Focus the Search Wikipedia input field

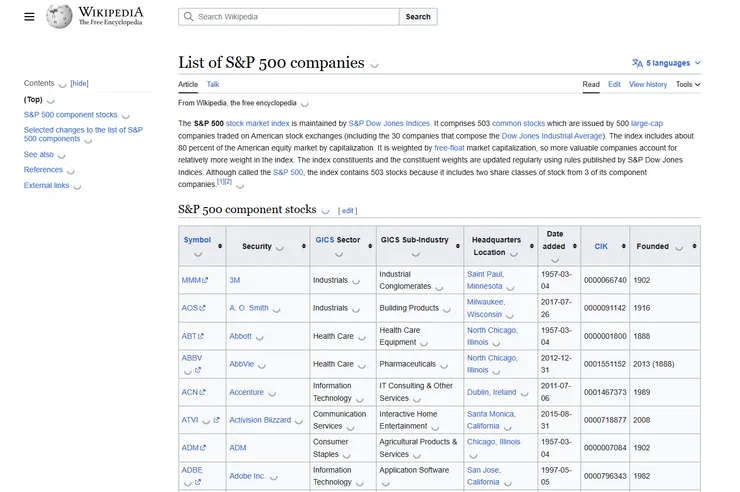(x=289, y=17)
